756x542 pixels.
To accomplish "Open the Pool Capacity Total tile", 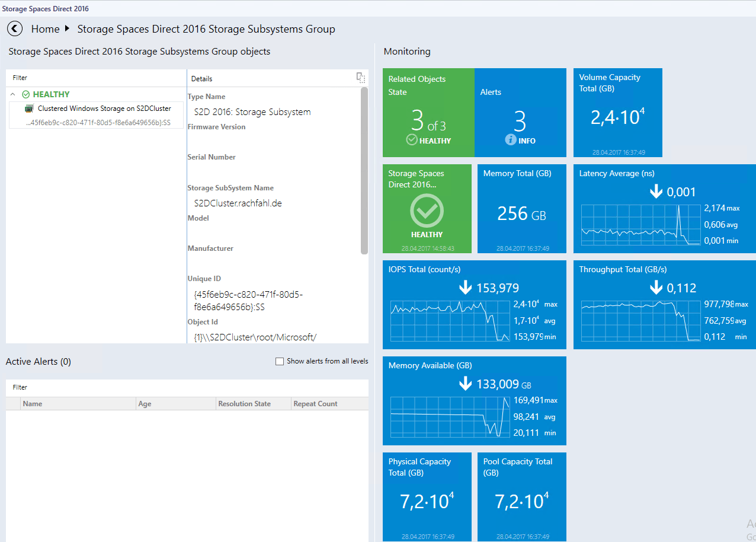I will click(522, 497).
